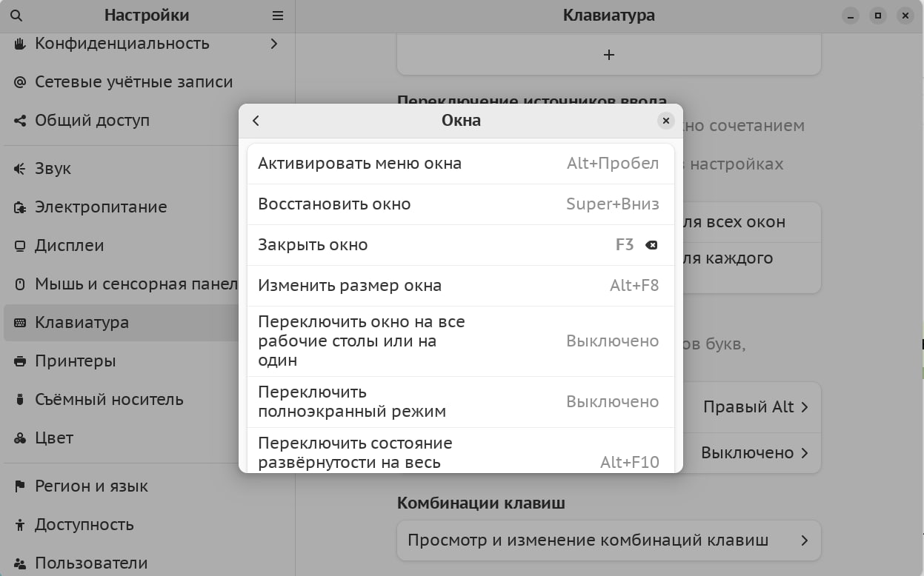The image size is (924, 576).
Task: Open the Правый Alt key option
Action: coord(754,407)
